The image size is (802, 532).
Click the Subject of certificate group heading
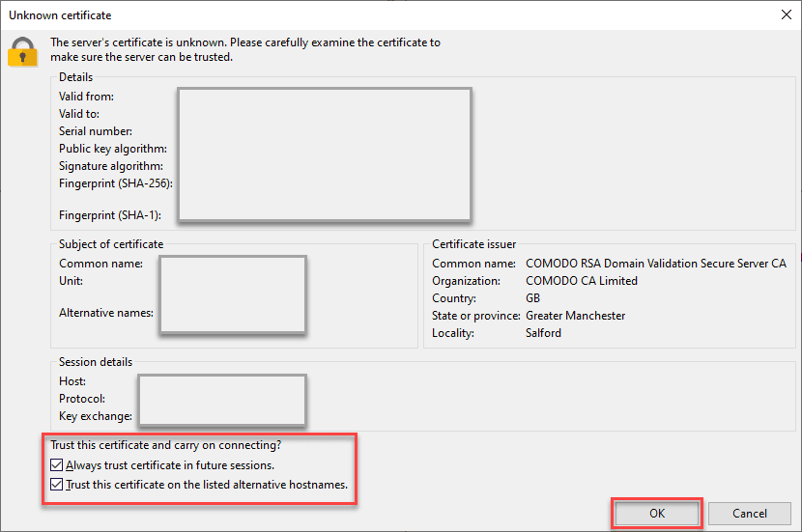point(111,243)
